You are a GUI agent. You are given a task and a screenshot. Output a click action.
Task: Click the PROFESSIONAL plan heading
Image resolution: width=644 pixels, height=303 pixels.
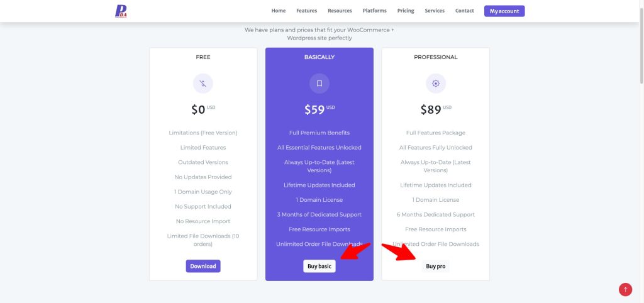tap(436, 57)
